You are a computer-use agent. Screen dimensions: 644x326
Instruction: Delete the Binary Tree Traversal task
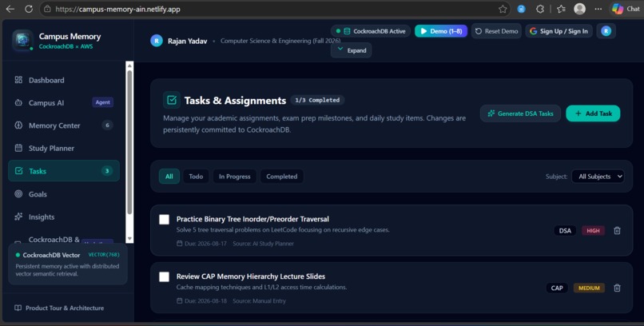617,231
